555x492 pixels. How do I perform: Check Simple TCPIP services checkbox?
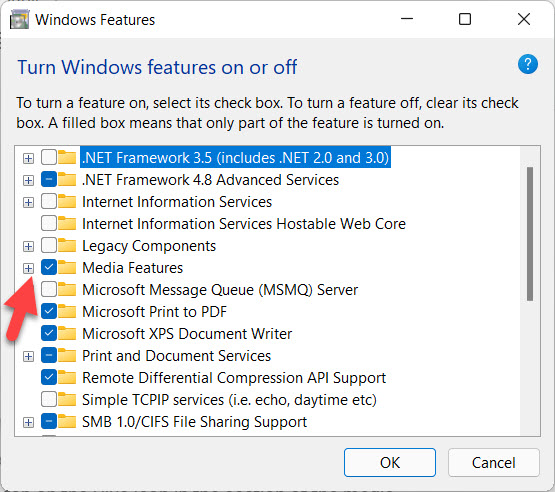pos(48,399)
